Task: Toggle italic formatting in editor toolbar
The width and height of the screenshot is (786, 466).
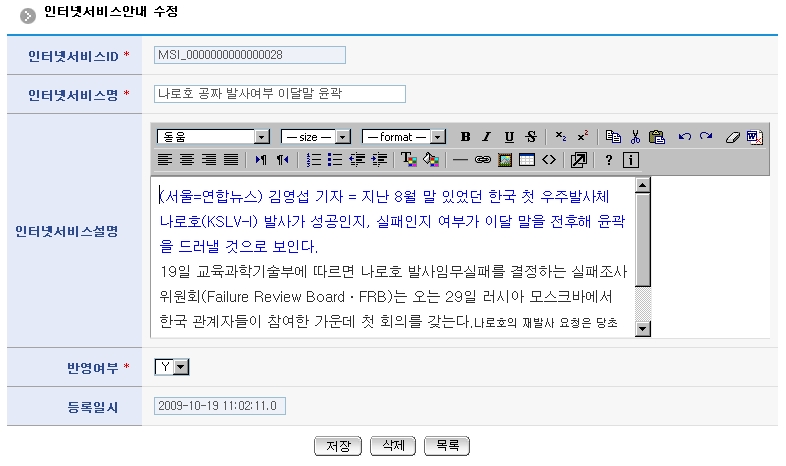Action: [486, 137]
